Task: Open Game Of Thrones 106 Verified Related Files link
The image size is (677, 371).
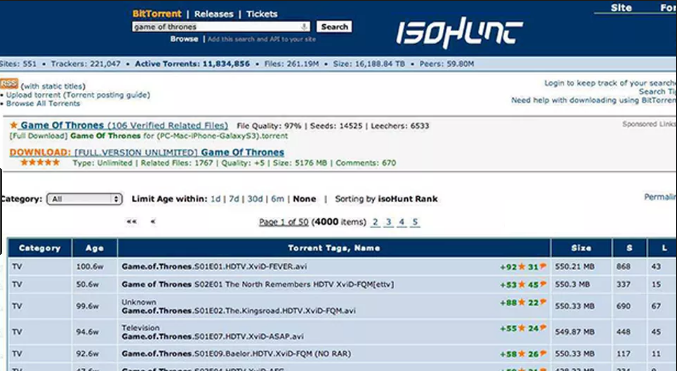Action: (124, 125)
